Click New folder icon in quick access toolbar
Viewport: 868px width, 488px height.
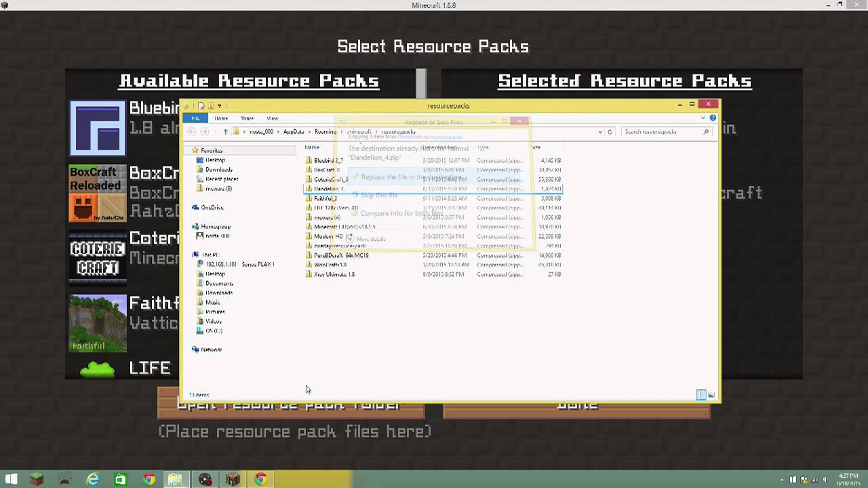(211, 106)
